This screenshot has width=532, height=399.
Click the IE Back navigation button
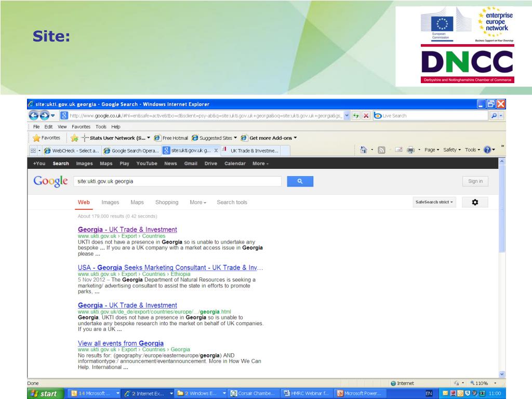[33, 116]
